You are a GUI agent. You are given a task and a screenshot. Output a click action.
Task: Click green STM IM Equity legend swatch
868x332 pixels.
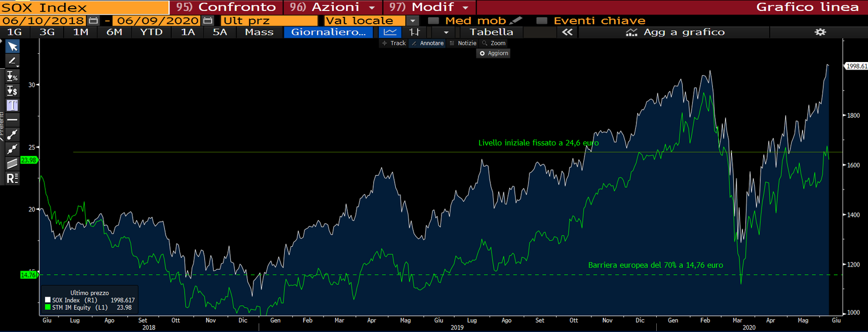click(x=47, y=308)
